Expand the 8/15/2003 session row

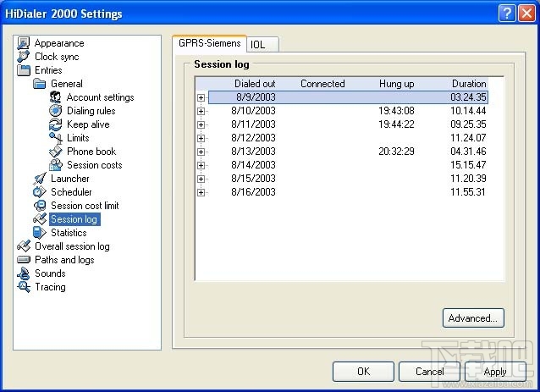click(201, 179)
